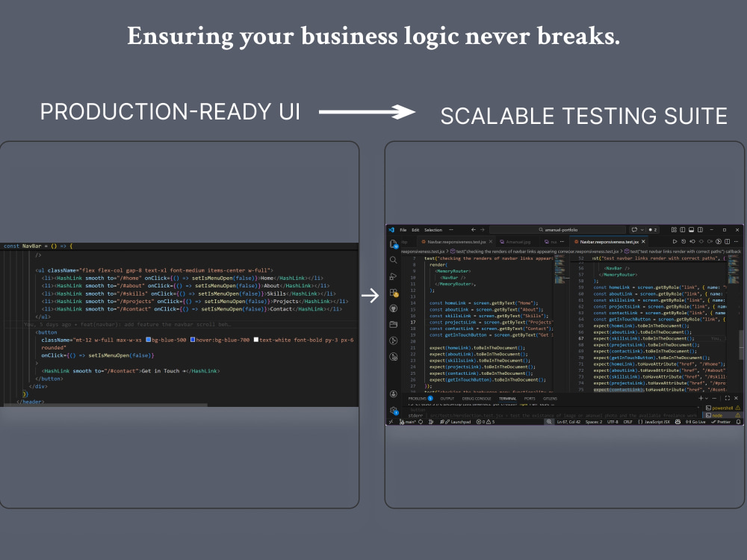747x560 pixels.
Task: Change language mode via JavaScript JSX status
Action: pos(654,422)
